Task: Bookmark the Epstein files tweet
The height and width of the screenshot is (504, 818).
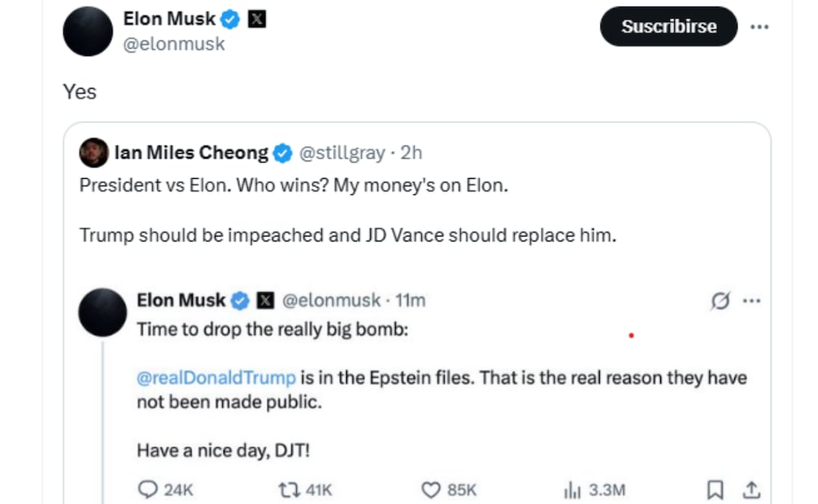Action: point(715,489)
